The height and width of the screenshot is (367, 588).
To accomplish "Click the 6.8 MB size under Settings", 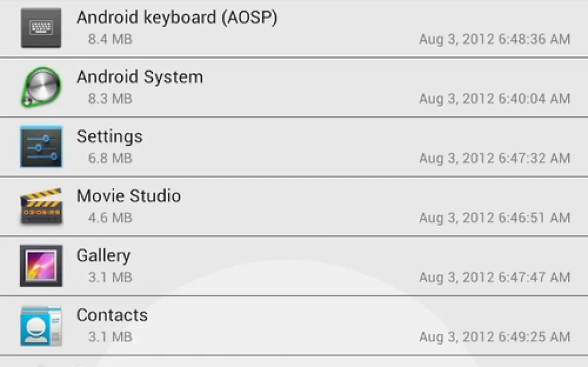I will (x=110, y=158).
